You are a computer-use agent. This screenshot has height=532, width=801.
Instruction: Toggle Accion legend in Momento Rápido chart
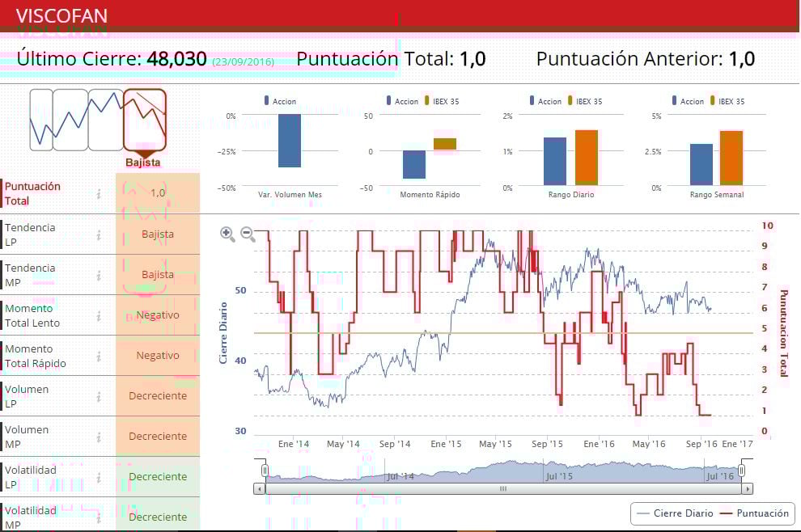click(403, 101)
